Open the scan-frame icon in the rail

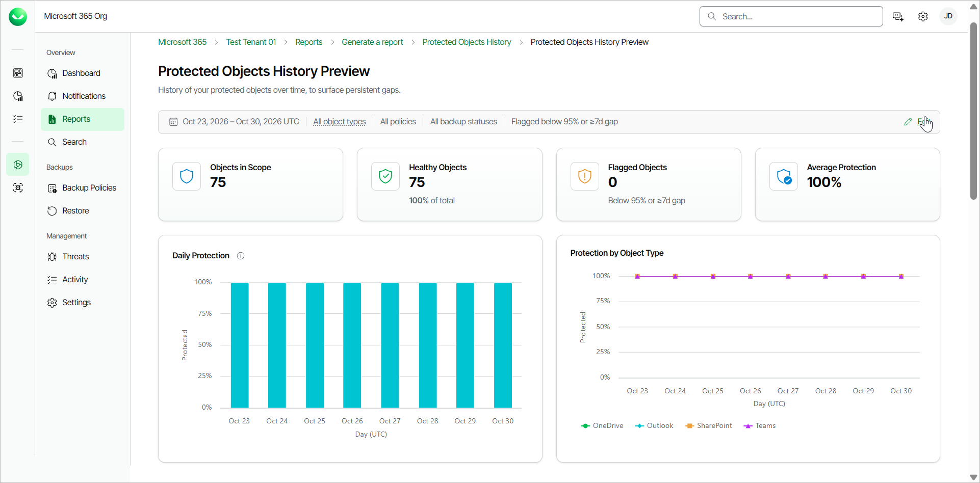coord(18,187)
